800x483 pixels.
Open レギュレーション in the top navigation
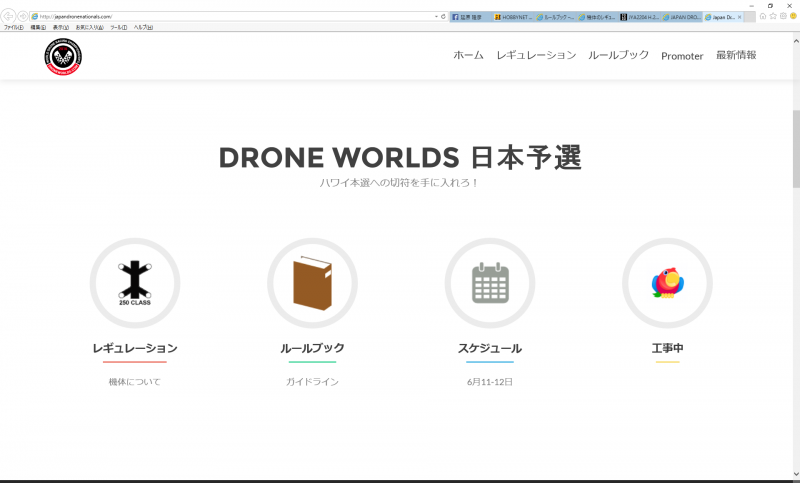coord(536,56)
